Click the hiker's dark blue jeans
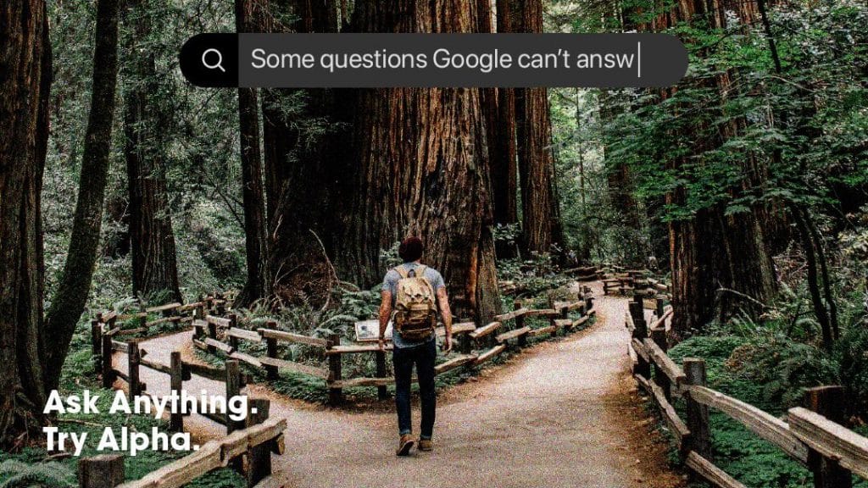Viewport: 868px width, 488px height. (415, 387)
